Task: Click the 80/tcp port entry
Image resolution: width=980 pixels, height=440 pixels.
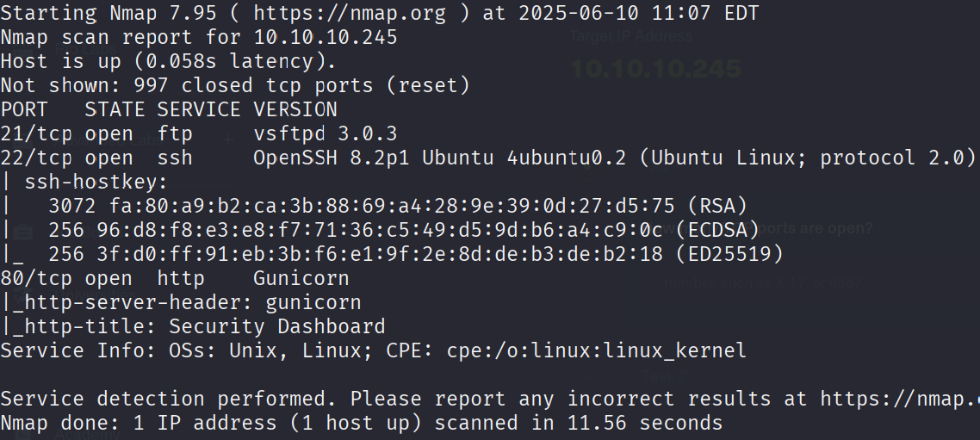Action: pos(35,278)
